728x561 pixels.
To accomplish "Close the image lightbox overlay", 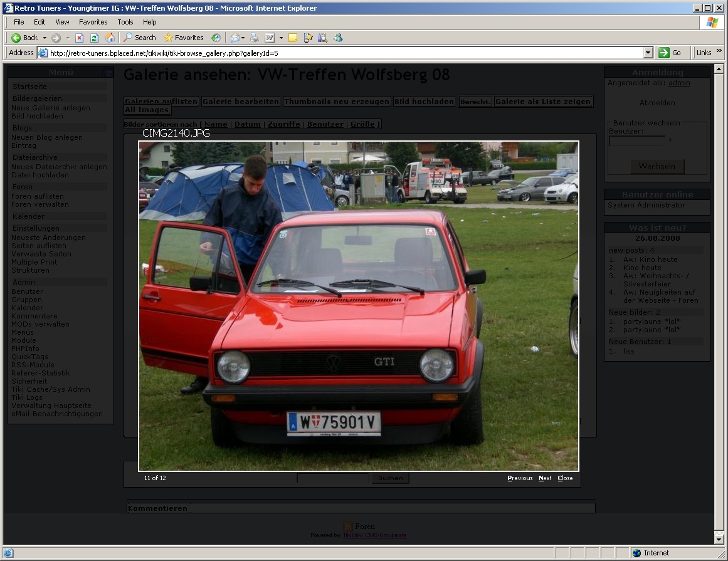I will click(565, 478).
